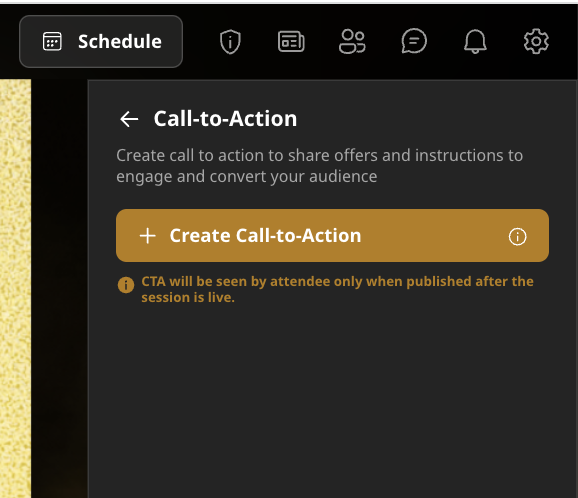The image size is (578, 498).
Task: Click the Call-to-Action panel heading
Action: tap(225, 119)
